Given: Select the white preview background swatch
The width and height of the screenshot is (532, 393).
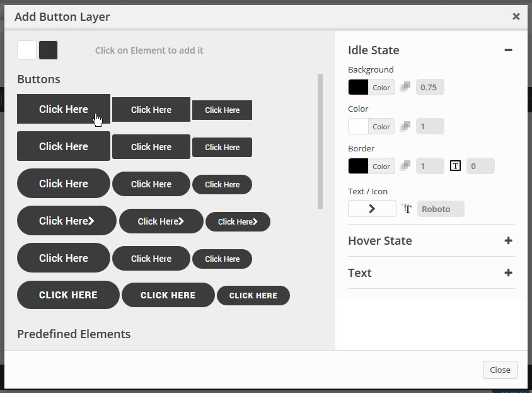Looking at the screenshot, I should (25, 50).
